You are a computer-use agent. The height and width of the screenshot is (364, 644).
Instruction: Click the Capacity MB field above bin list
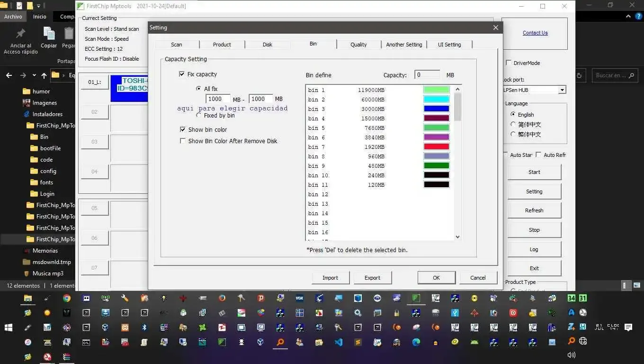coord(427,75)
